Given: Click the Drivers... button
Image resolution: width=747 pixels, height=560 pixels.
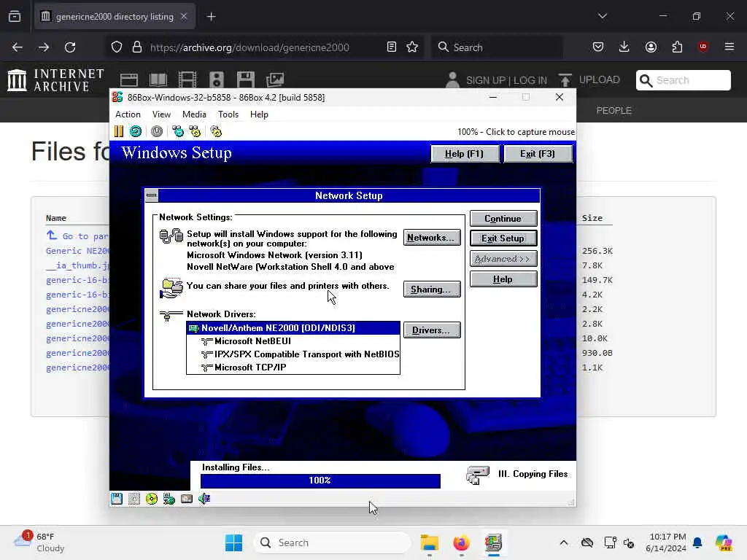Looking at the screenshot, I should point(432,330).
